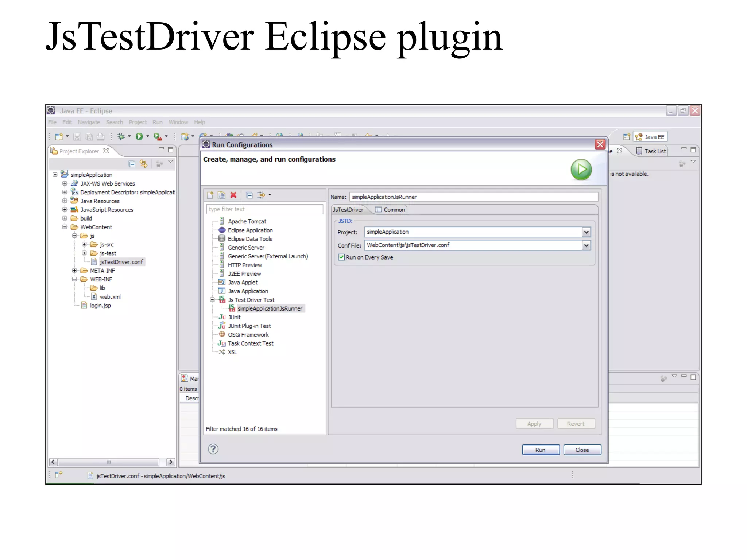Collapse the Js Test Driver Test node
This screenshot has height=560, width=747.
click(x=212, y=300)
